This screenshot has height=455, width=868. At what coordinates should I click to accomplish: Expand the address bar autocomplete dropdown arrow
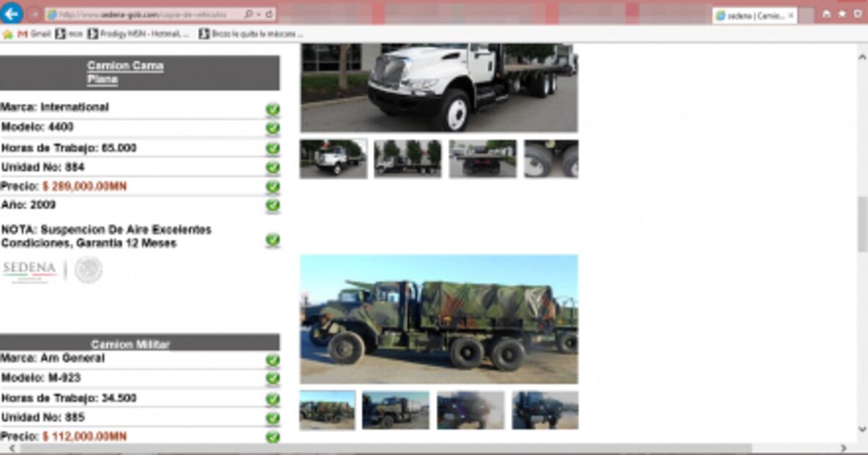pyautogui.click(x=260, y=14)
